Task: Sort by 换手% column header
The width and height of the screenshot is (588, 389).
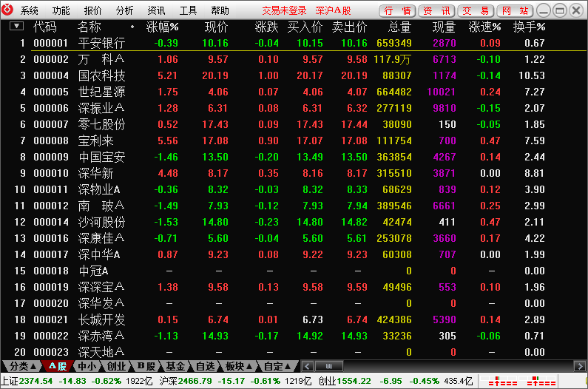Action: pyautogui.click(x=529, y=27)
